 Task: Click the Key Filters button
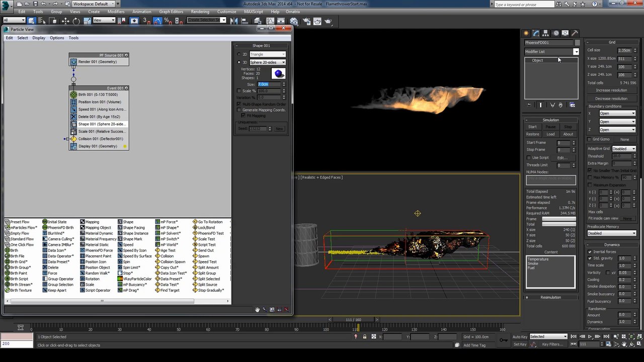552,344
